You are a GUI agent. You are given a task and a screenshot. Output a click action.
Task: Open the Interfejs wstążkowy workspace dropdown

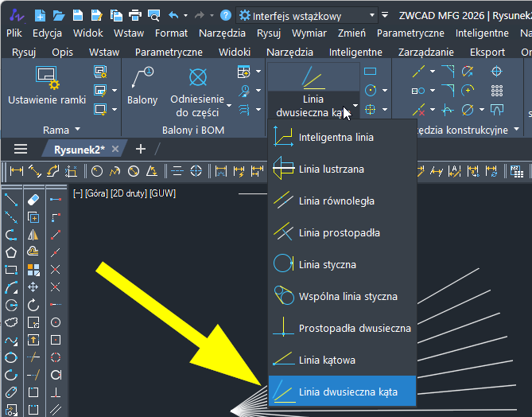(307, 15)
